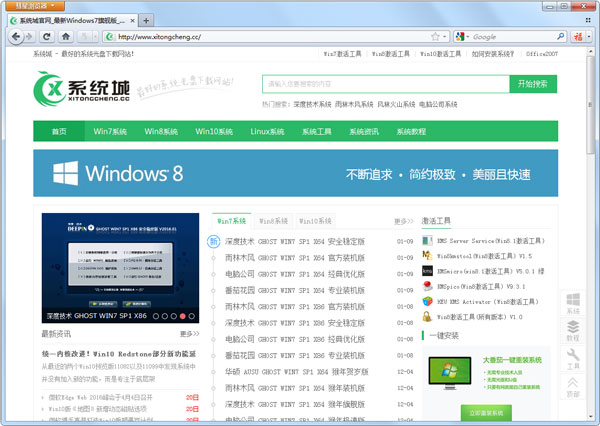Reload the page with the refresh icon
This screenshot has width=600, height=426.
[x=46, y=37]
